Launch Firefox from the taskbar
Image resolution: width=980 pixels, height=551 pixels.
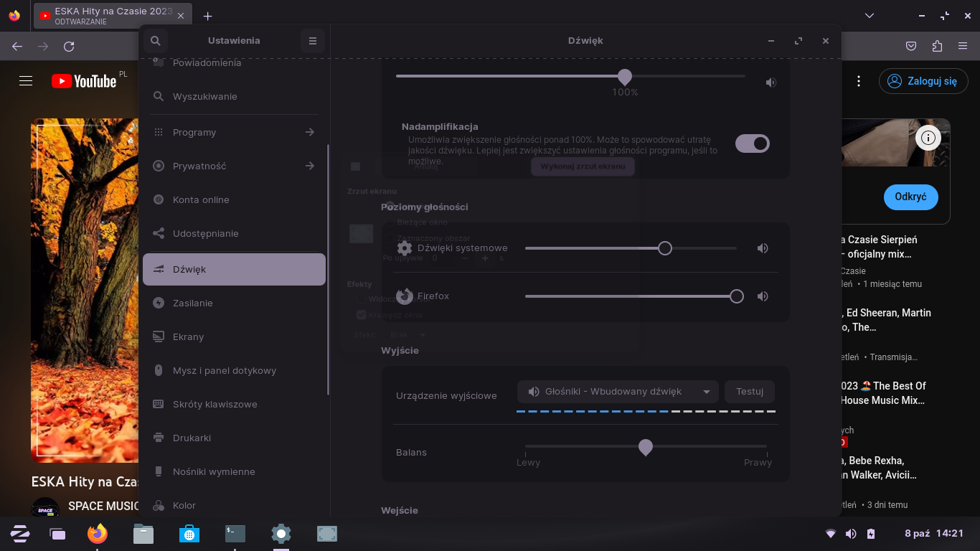tap(98, 534)
